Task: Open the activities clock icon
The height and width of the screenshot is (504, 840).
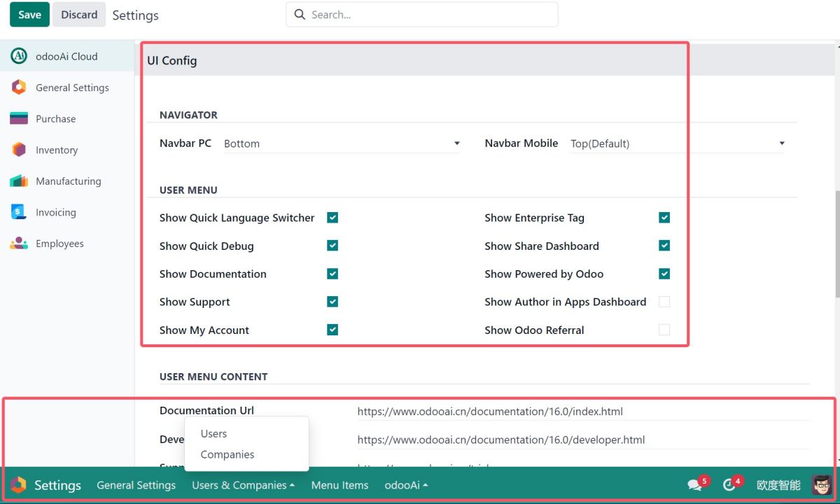Action: point(729,485)
